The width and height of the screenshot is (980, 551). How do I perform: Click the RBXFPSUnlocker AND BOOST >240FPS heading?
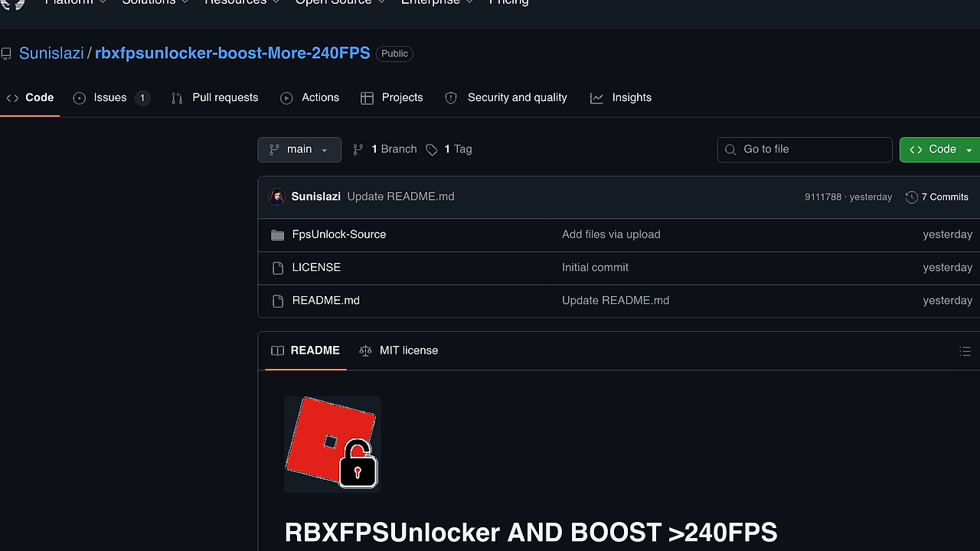tap(531, 532)
